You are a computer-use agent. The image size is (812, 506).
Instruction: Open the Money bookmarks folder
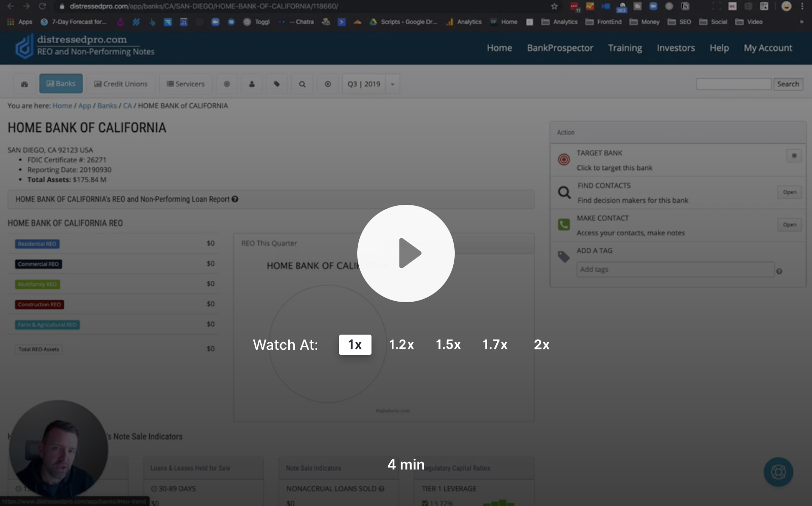tap(645, 22)
